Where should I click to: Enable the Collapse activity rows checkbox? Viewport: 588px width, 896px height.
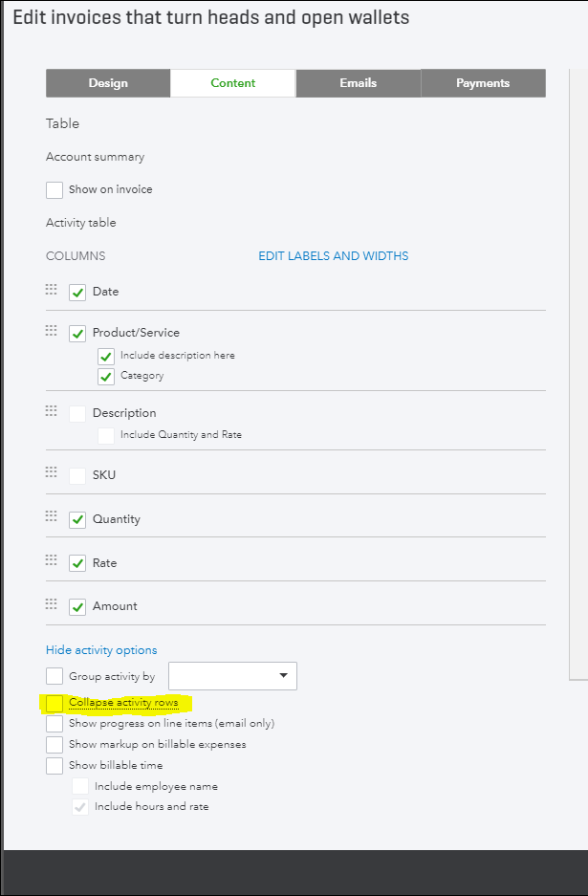coord(54,703)
